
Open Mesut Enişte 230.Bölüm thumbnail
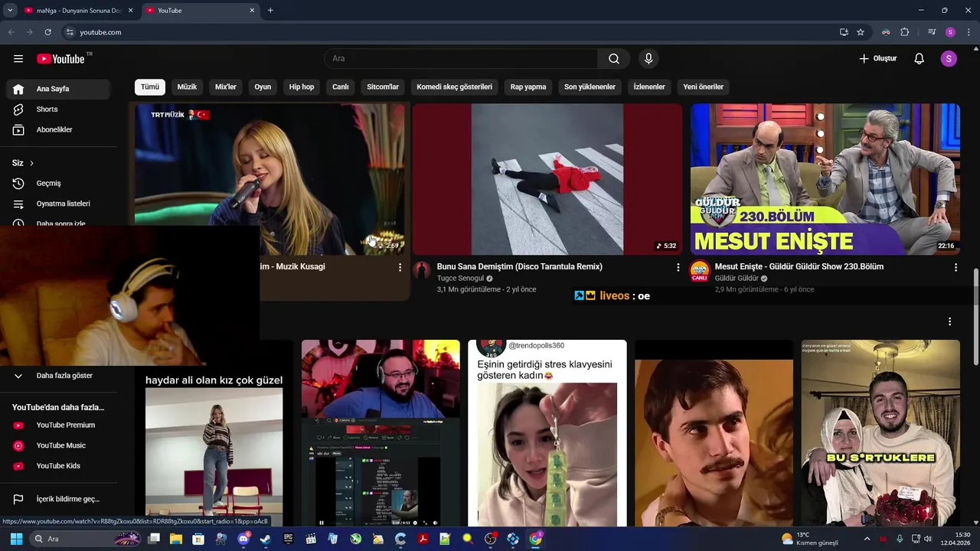[825, 179]
